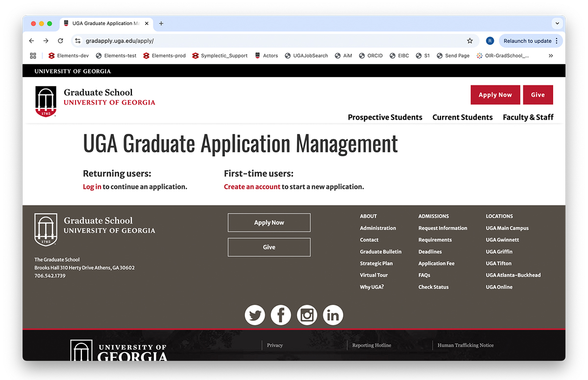Image resolution: width=588 pixels, height=380 pixels.
Task: Open the Facebook social icon
Action: click(x=281, y=315)
